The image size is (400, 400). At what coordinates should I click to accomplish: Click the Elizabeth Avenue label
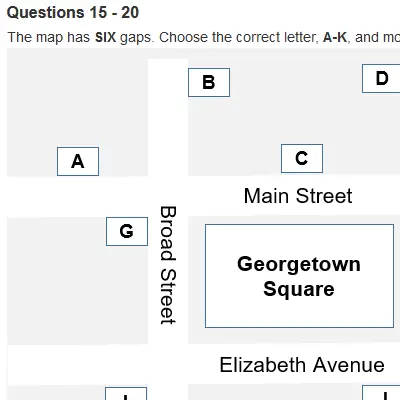click(x=302, y=365)
